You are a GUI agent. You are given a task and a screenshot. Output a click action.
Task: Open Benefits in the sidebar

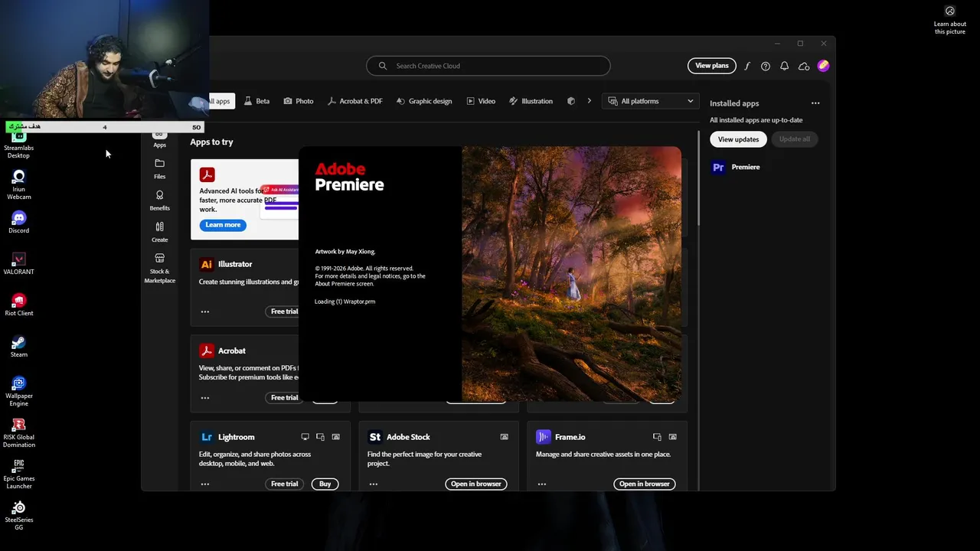pos(159,201)
